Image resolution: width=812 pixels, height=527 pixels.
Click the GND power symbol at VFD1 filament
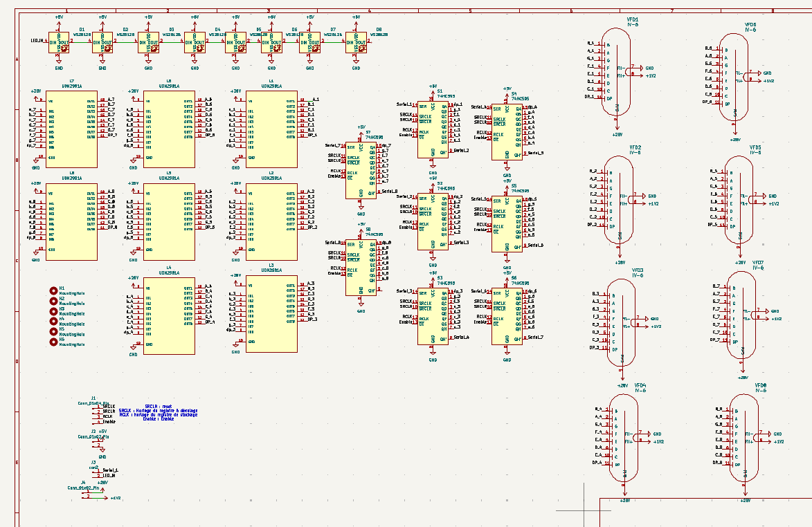pyautogui.click(x=647, y=68)
